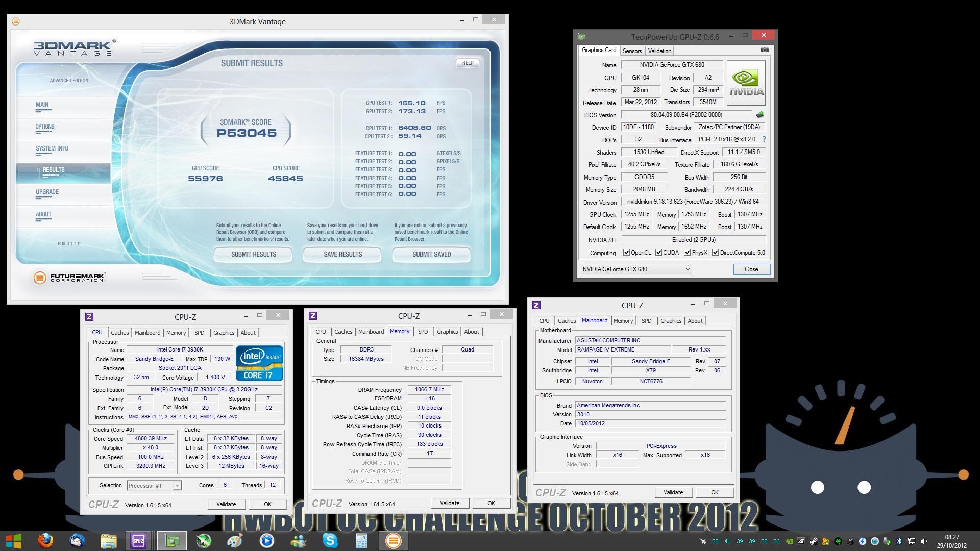
Task: Click the NVIDIA tray icon
Action: point(790,541)
